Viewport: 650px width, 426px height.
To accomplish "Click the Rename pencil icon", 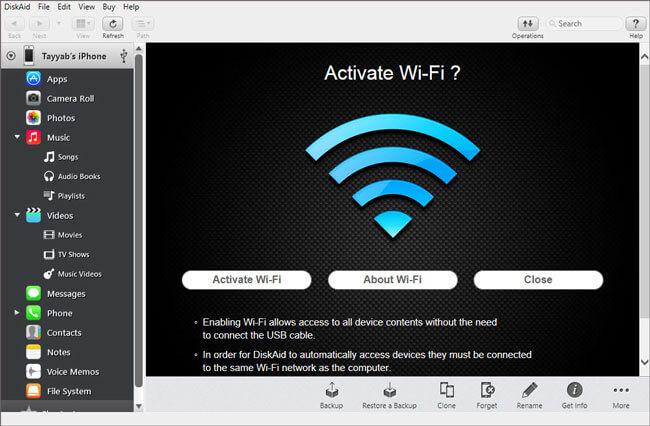I will 529,390.
